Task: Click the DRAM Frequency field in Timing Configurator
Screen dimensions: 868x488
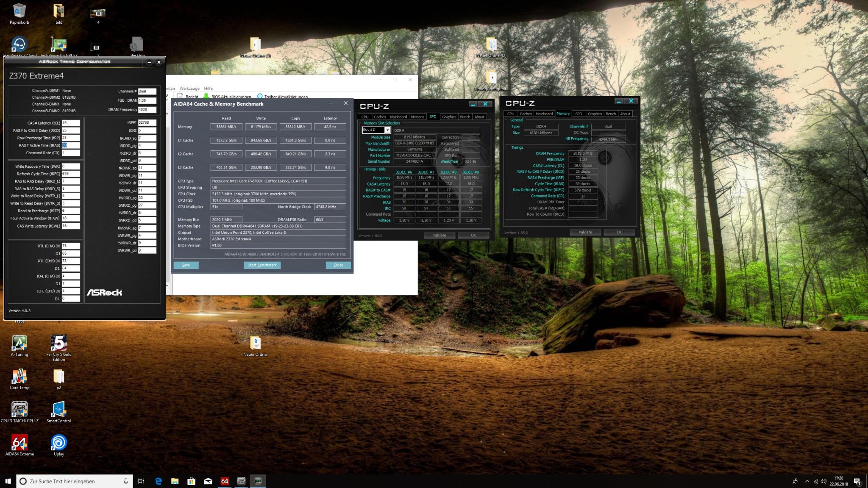Action: (147, 109)
